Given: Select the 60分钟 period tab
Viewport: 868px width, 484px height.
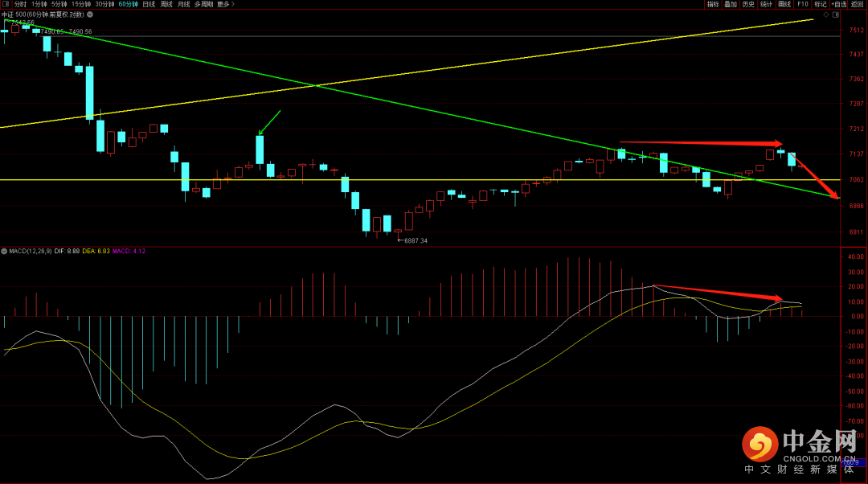Looking at the screenshot, I should tap(129, 4).
